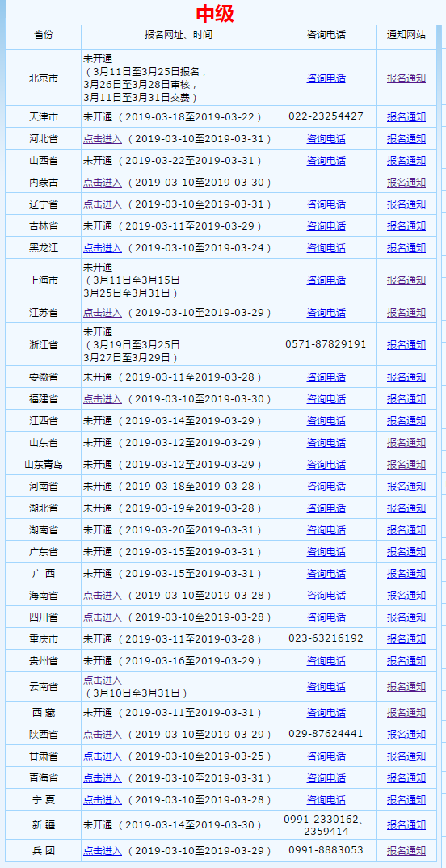Open 报名通知 link for 兵团

[x=406, y=851]
